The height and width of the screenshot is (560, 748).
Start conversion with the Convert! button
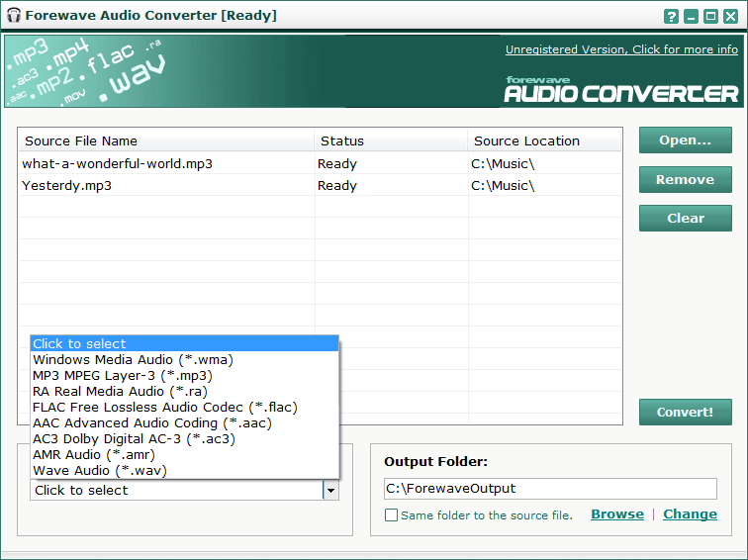685,413
